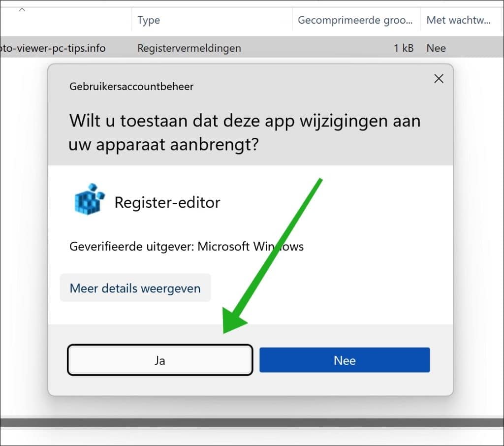Click the Ja button to allow changes

coord(160,360)
